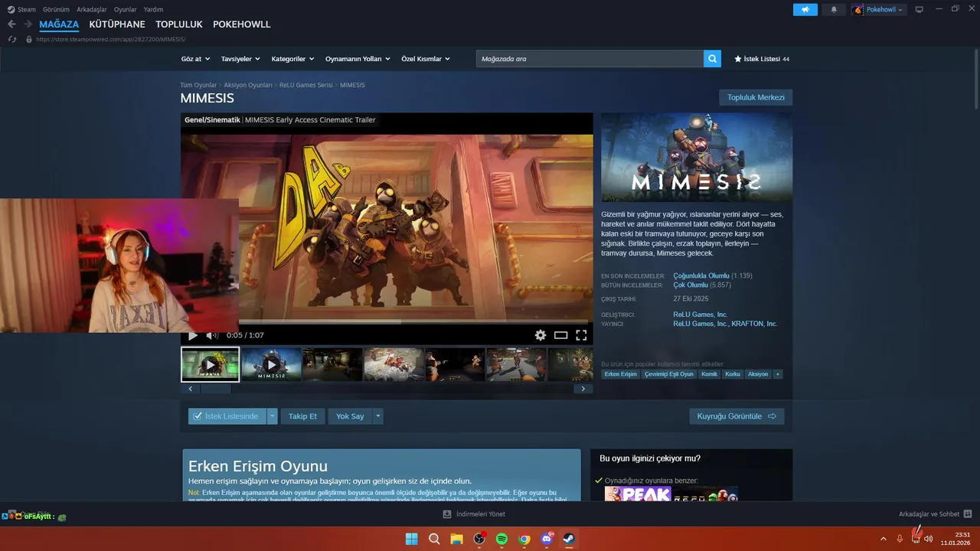This screenshot has height=551, width=980.
Task: Toggle the İstek Listesinde wishlist checkbox button
Action: pyautogui.click(x=227, y=416)
